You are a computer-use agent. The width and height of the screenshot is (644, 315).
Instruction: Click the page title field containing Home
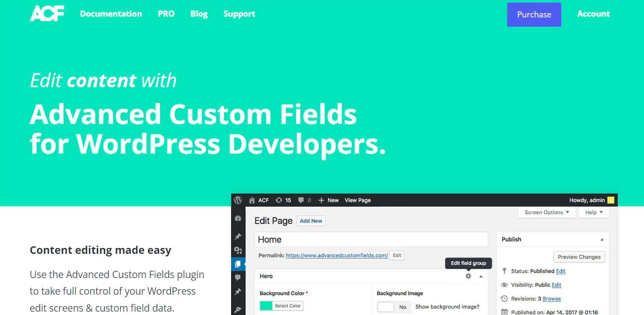[x=371, y=239]
